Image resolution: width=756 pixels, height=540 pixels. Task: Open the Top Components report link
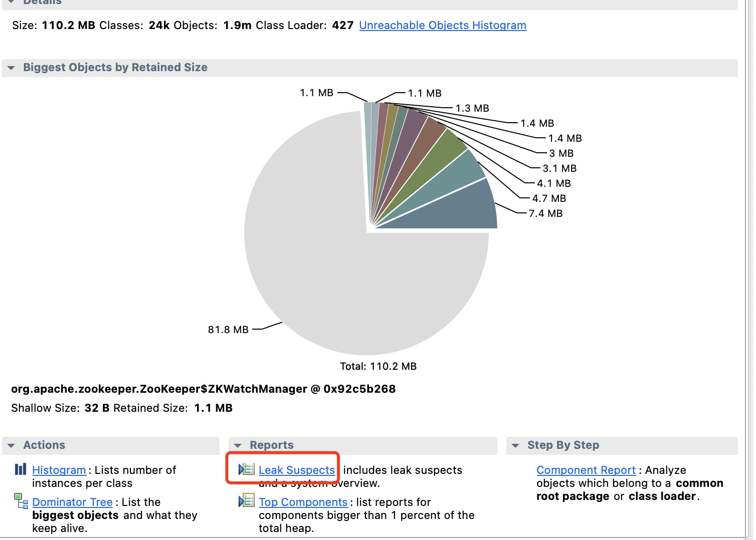[x=303, y=502]
